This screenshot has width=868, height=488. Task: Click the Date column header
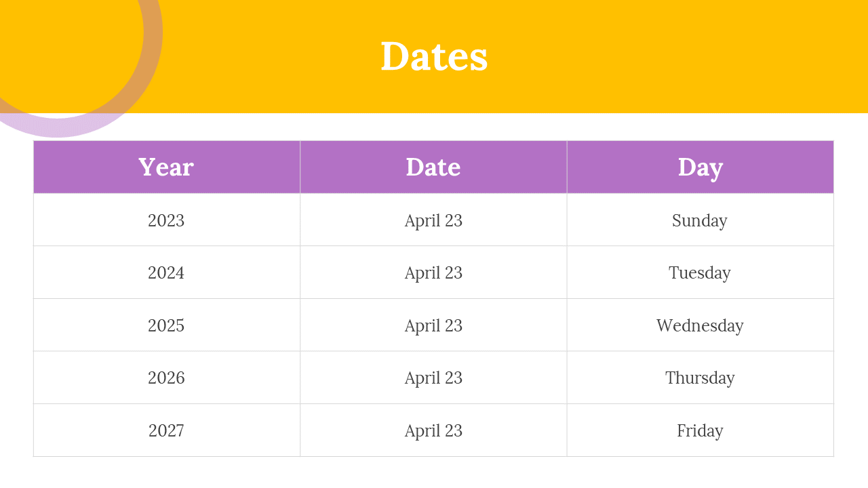point(433,167)
